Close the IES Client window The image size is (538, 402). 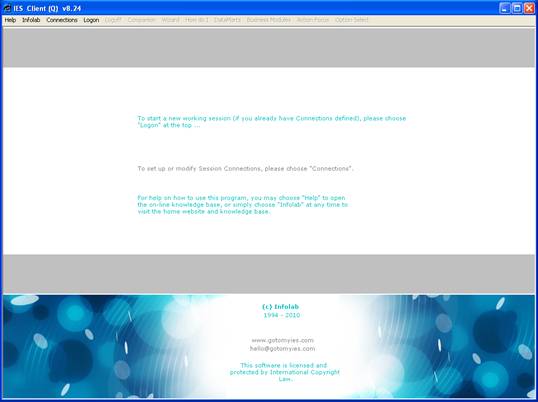tap(529, 8)
